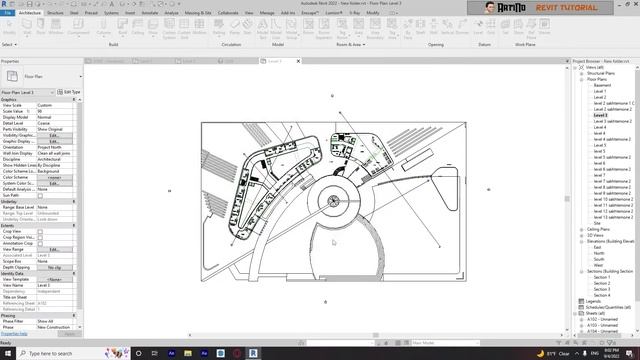Expand 3D Views in Project Browser
Viewport: 640px width, 360px height.
pyautogui.click(x=582, y=236)
